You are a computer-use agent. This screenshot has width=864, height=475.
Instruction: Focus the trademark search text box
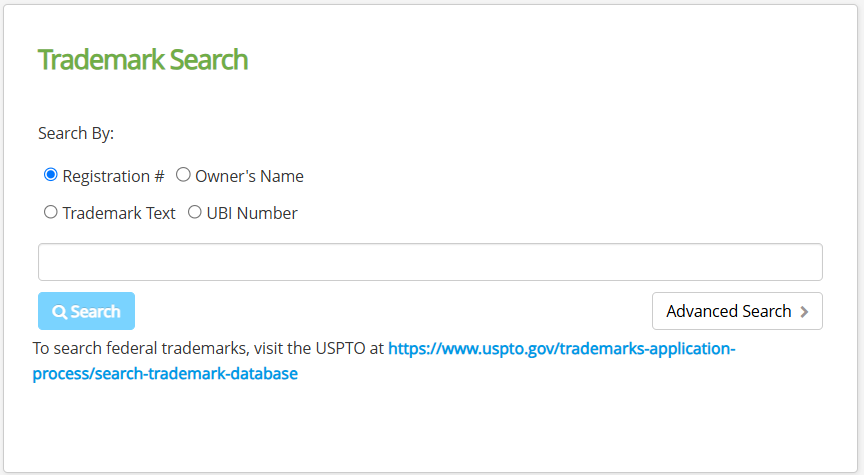point(430,262)
